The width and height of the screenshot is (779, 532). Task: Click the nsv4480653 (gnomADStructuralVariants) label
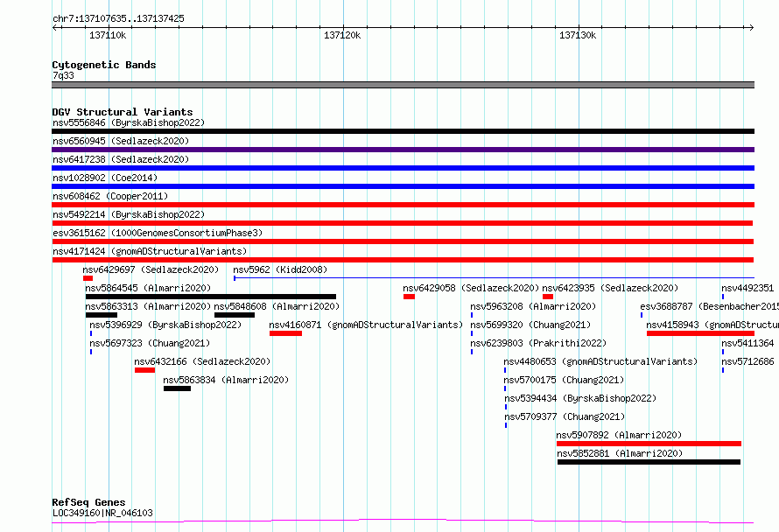[x=600, y=361]
